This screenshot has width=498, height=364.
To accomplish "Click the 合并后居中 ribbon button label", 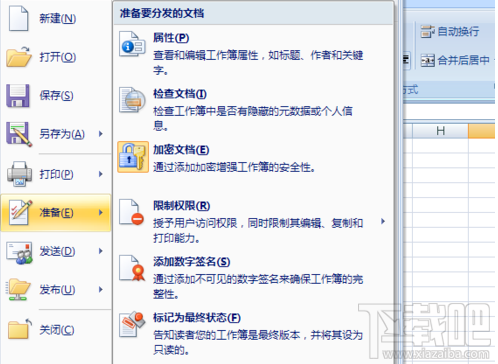I will tap(463, 60).
